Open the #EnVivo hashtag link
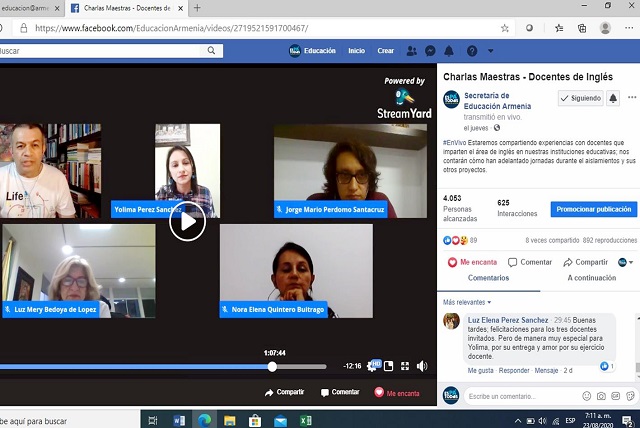 coord(454,143)
